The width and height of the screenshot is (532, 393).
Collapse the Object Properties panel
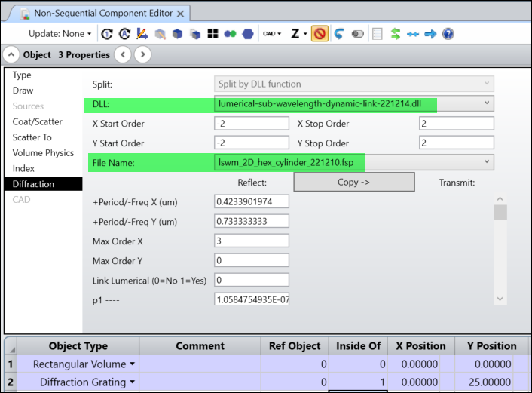(12, 54)
